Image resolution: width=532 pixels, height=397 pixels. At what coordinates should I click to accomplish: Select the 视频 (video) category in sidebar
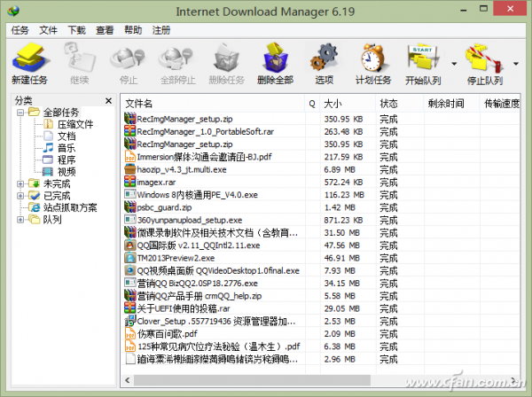pyautogui.click(x=66, y=171)
